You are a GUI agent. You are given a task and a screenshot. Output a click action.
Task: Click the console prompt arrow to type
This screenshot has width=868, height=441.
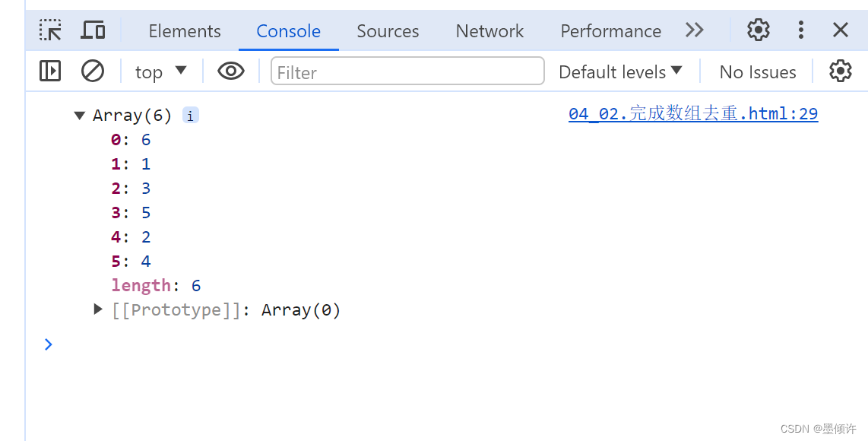click(x=49, y=344)
